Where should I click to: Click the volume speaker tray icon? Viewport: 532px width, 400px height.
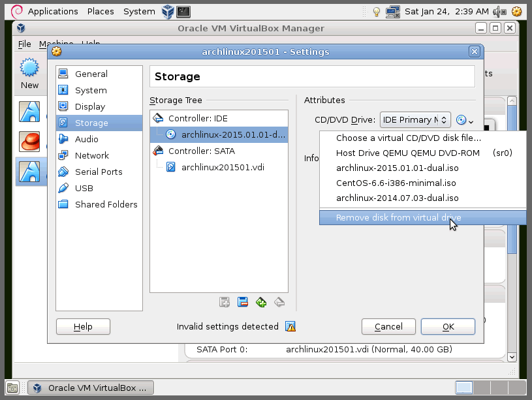(499, 12)
